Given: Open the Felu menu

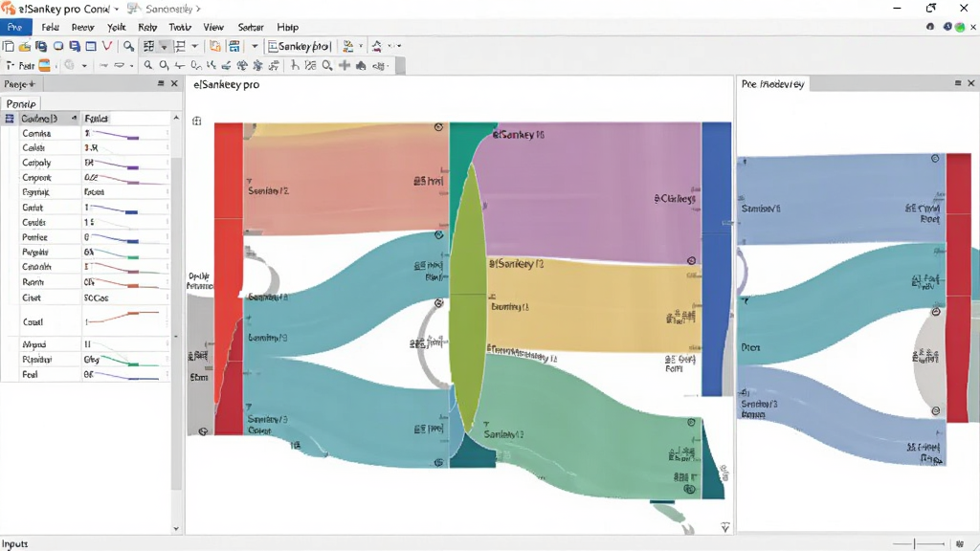Looking at the screenshot, I should click(x=50, y=27).
